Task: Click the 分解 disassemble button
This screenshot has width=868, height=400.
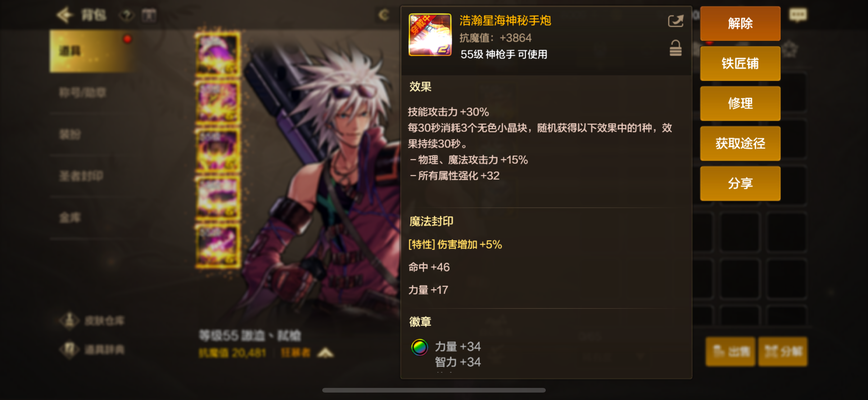Action: (782, 352)
